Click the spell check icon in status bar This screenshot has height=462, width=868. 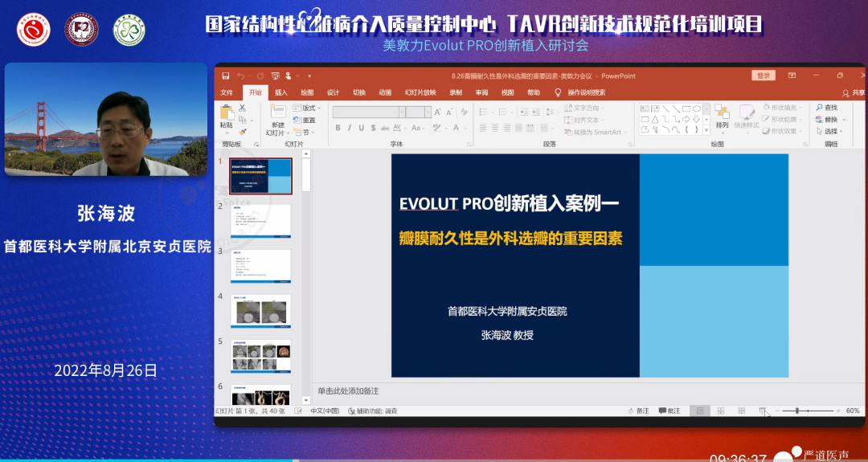coord(298,411)
